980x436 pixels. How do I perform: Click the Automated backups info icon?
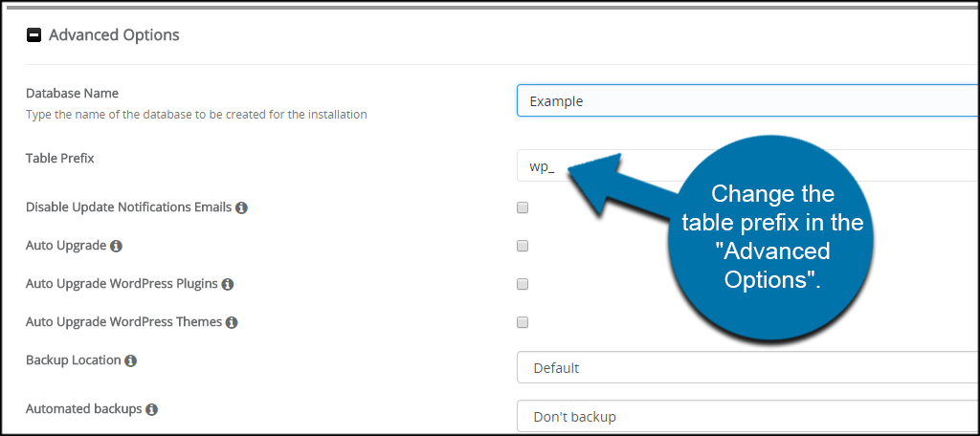point(151,410)
